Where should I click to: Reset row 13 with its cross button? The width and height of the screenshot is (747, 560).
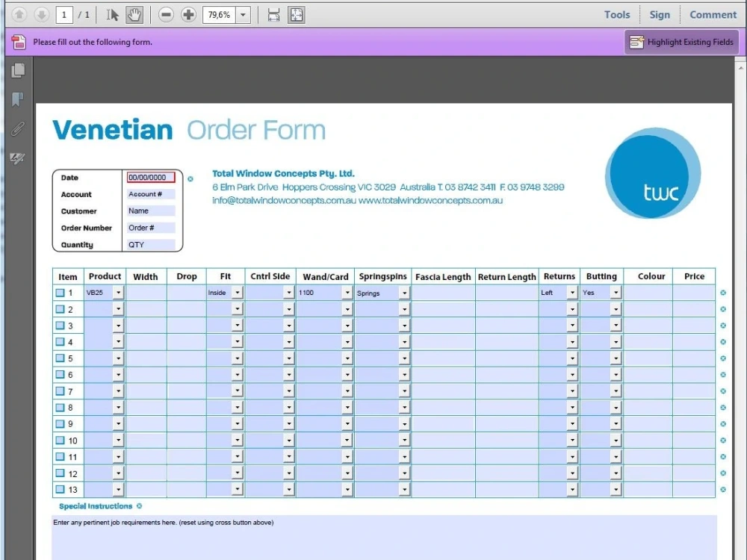click(723, 490)
